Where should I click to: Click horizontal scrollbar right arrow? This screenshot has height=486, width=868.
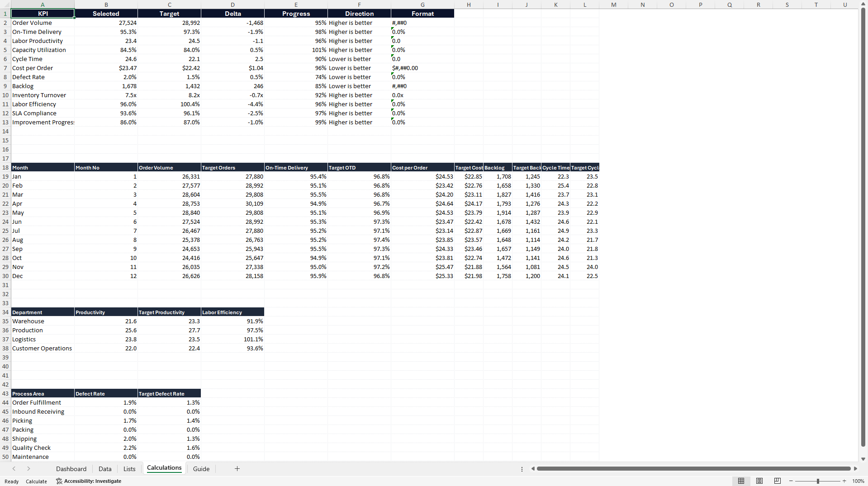tap(855, 469)
